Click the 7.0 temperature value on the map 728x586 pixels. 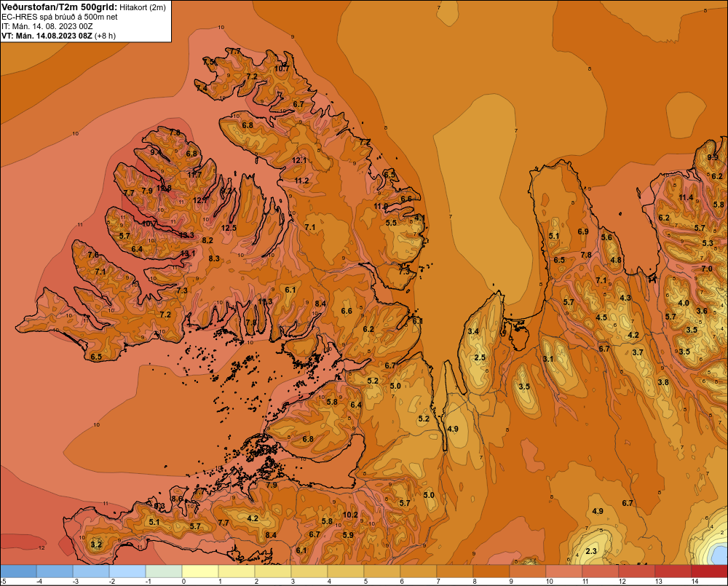707,269
